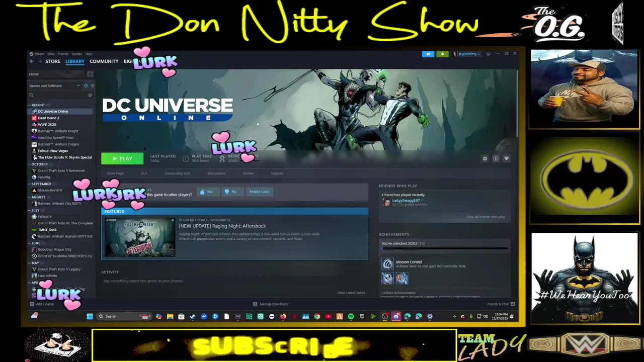
Task: Open Friends & Chat
Action: (501, 304)
